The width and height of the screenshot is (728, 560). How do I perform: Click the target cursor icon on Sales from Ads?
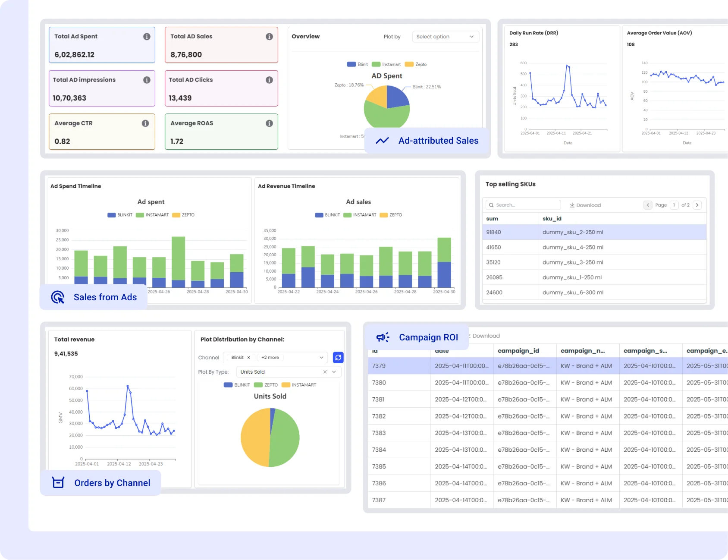58,297
